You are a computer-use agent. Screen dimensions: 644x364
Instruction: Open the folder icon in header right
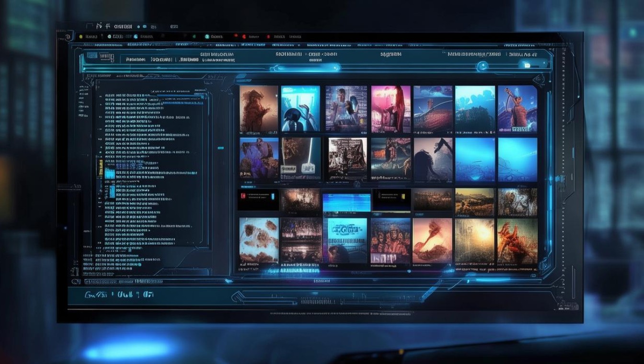coord(527,65)
